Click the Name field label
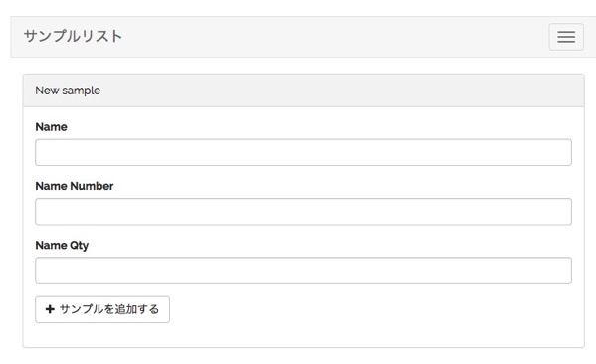The height and width of the screenshot is (364, 596). click(52, 127)
